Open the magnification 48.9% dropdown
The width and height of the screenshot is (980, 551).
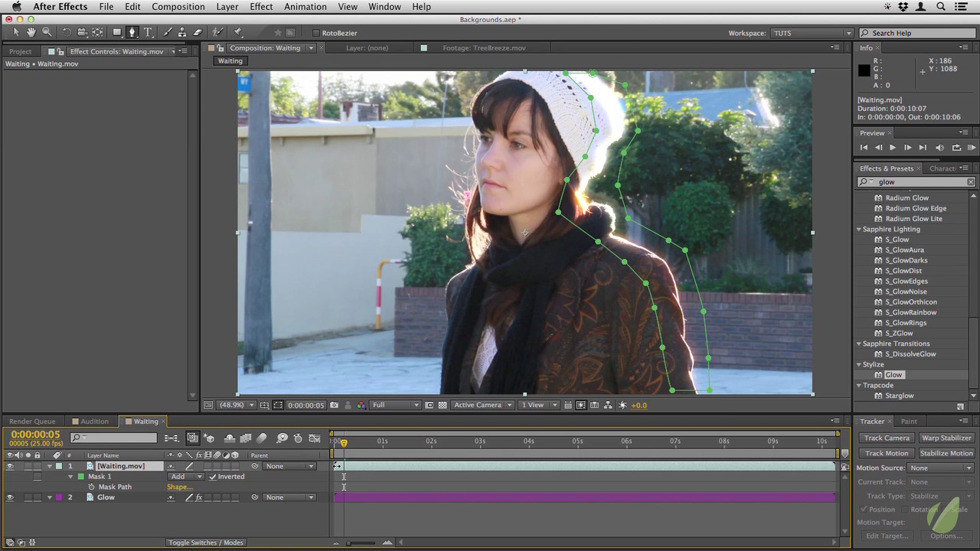click(x=236, y=405)
